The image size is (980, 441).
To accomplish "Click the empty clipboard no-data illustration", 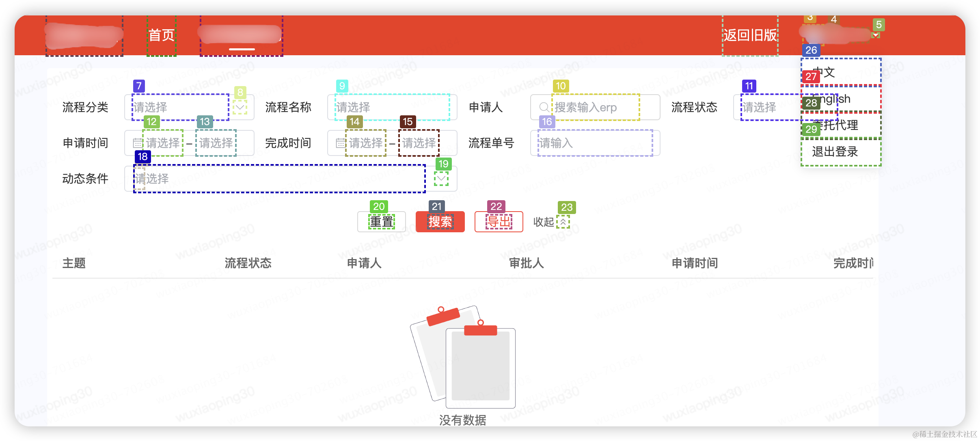I will (x=463, y=357).
